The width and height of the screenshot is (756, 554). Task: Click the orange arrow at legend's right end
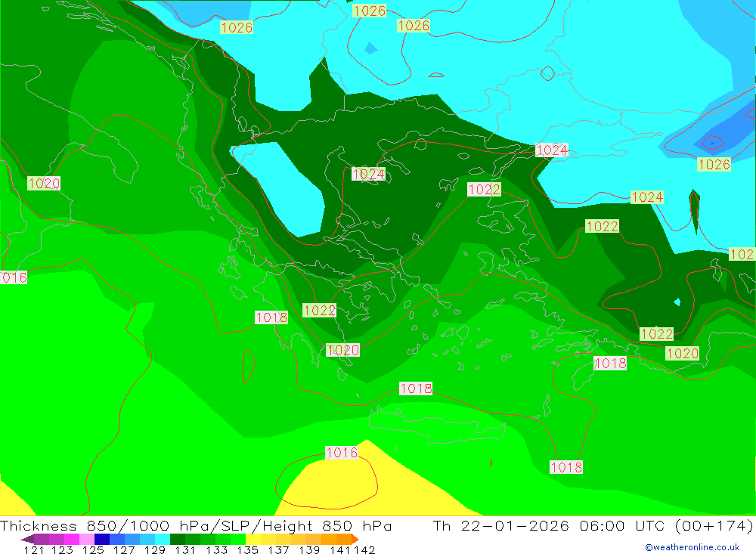(x=355, y=539)
